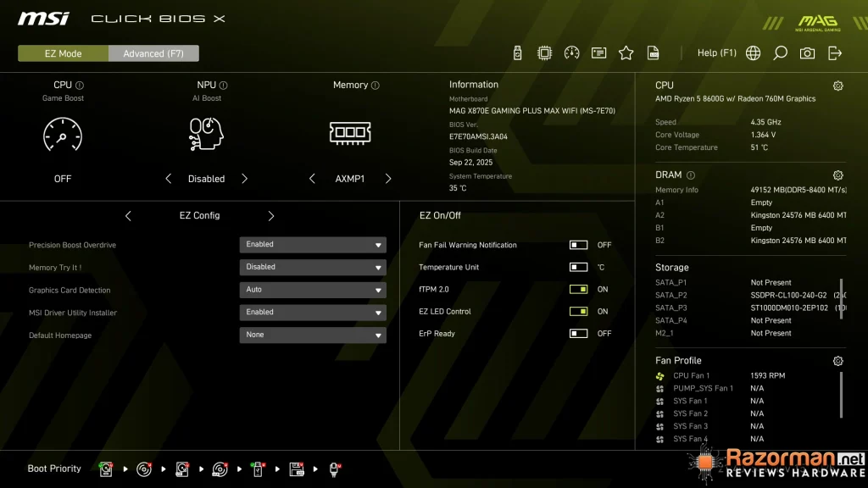Click BIOS version E7E70AMSI.3A04 text
The height and width of the screenshot is (488, 868).
coord(478,136)
